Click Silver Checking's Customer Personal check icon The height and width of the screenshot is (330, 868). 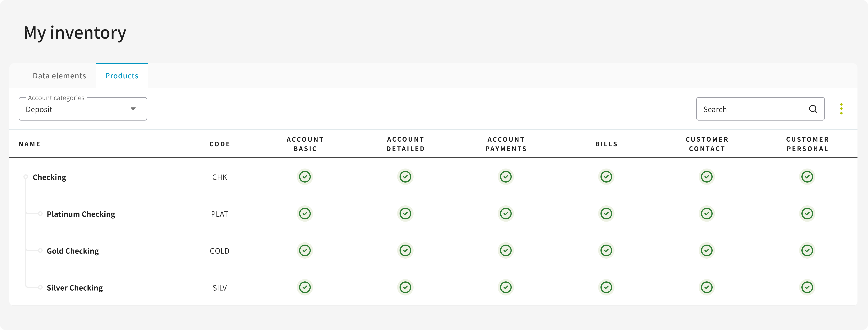(x=807, y=287)
